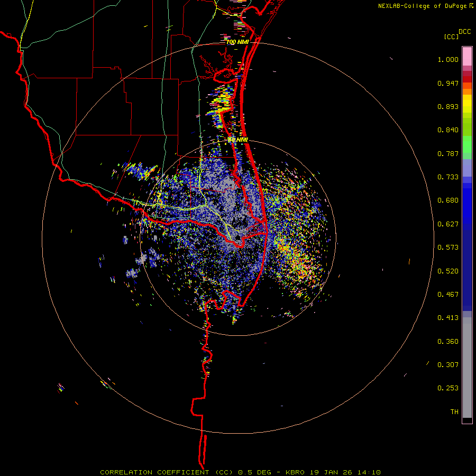Select the light pink segment of color bar

467,57
